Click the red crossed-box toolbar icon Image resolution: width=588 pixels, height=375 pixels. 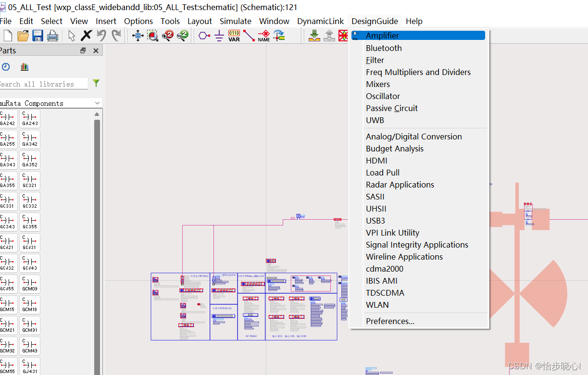coord(343,36)
